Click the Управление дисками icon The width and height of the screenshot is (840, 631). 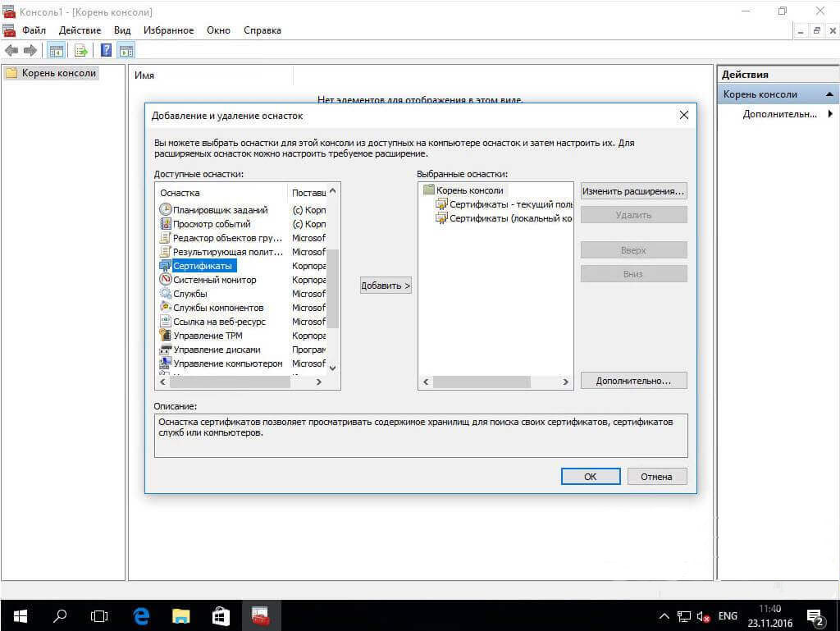[166, 350]
